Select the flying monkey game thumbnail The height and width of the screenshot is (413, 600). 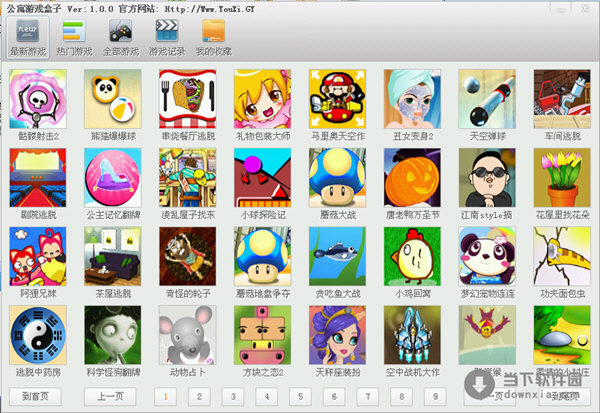click(487, 335)
